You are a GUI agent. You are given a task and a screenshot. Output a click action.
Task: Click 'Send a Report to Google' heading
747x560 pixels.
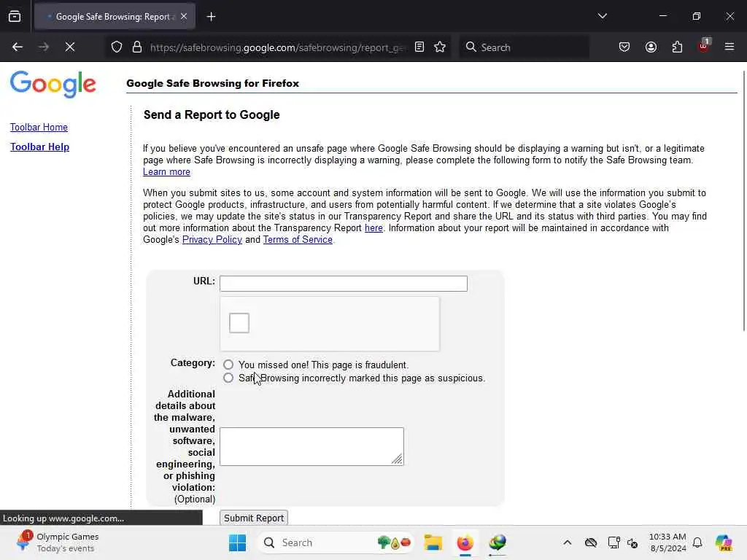(212, 114)
